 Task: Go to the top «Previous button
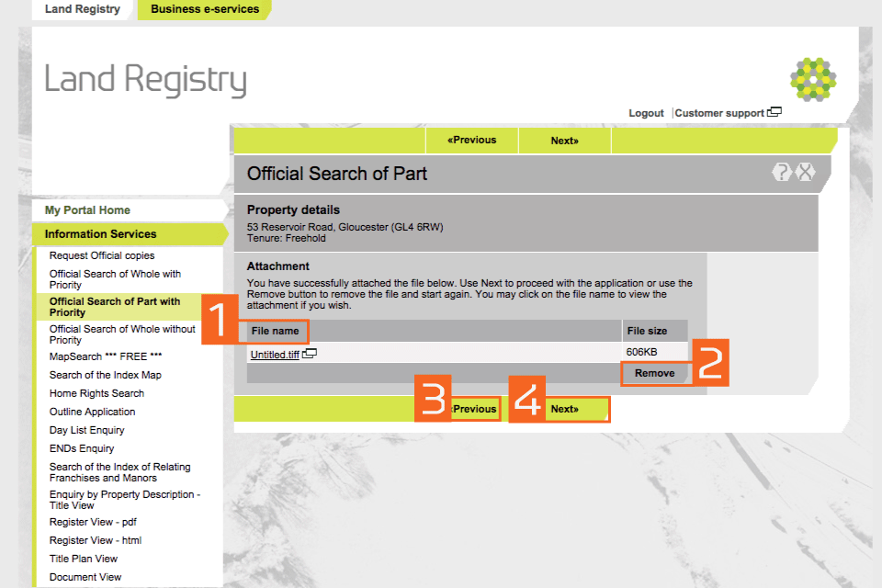coord(472,140)
